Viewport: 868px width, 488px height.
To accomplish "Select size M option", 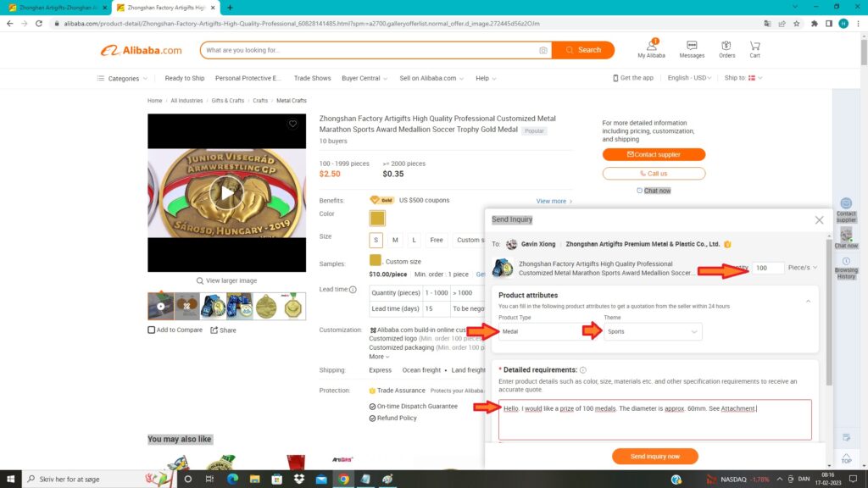I will [395, 240].
